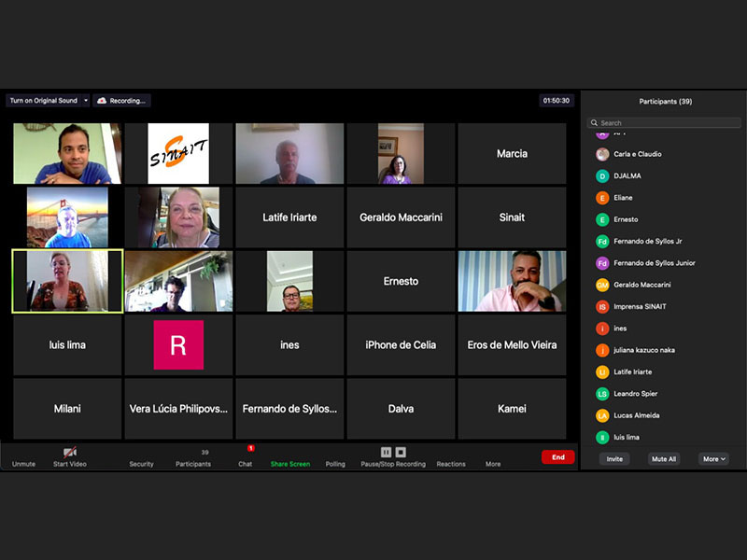747x560 pixels.
Task: Expand the More dropdown in Participants panel
Action: [713, 459]
